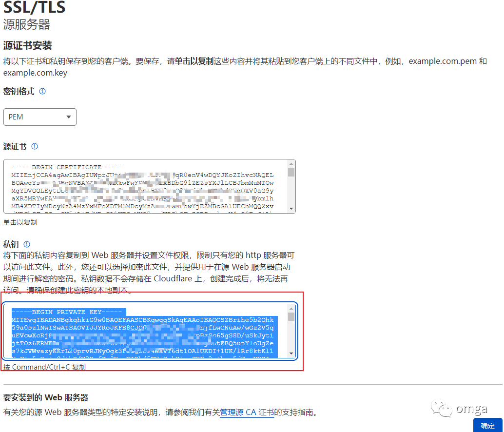The width and height of the screenshot is (504, 432).
Task: Click the certificate box scrollbar down arrow
Action: point(291,207)
